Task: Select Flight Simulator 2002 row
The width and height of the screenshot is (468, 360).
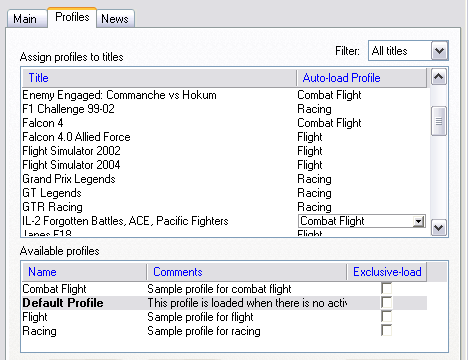Action: pyautogui.click(x=71, y=151)
